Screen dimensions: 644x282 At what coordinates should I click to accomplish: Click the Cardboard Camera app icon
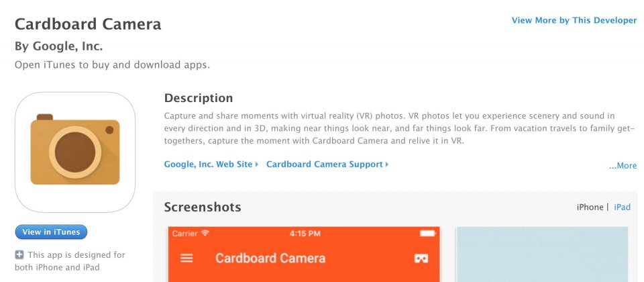tap(74, 152)
